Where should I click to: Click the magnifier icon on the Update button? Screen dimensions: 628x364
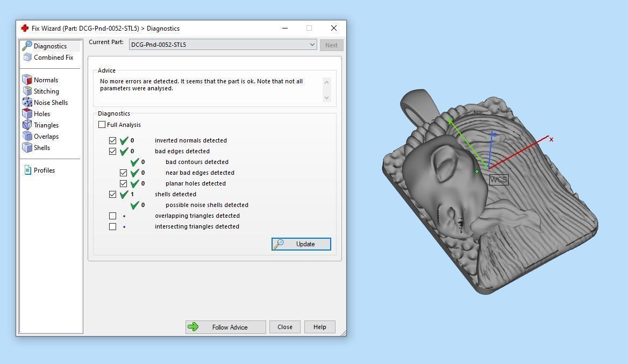point(279,244)
